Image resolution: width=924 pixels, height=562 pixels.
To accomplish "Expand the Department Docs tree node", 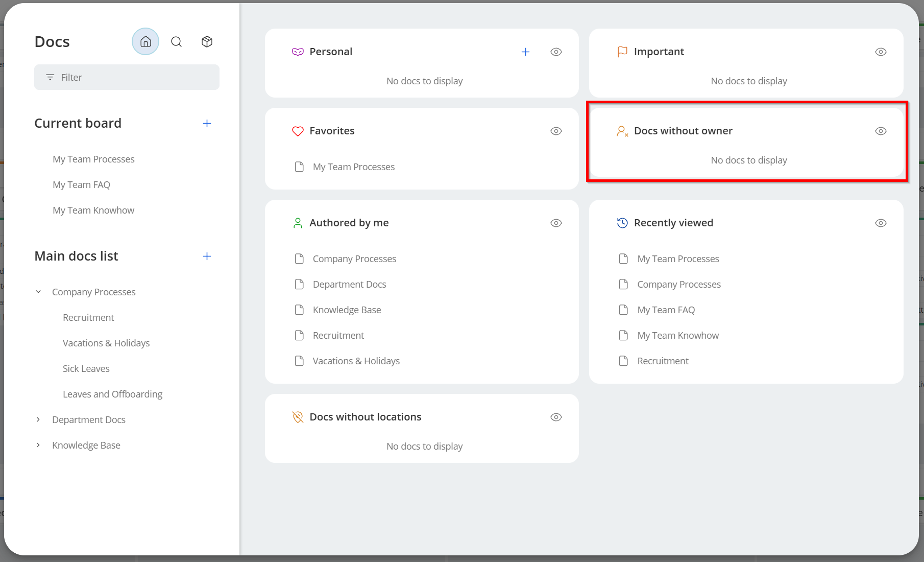I will [38, 420].
